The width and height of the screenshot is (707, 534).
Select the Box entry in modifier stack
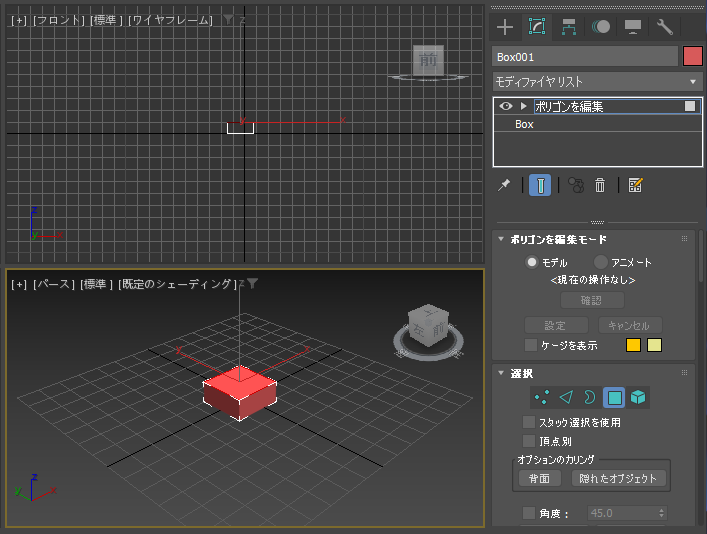tap(597, 124)
